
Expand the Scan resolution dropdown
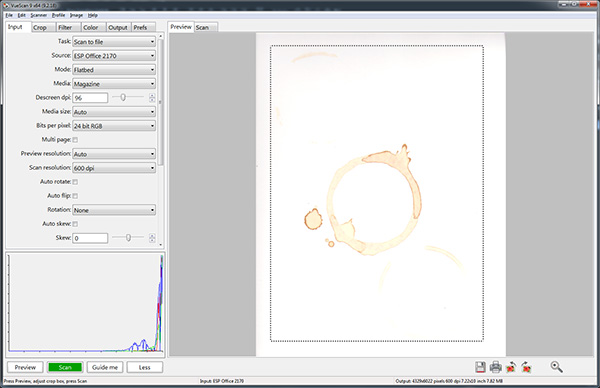tap(114, 168)
